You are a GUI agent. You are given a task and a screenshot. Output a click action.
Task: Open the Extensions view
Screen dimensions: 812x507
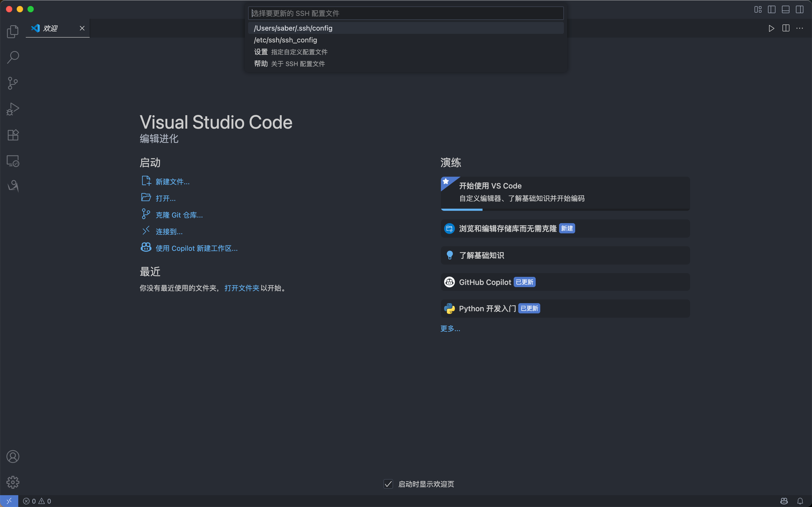(x=13, y=135)
